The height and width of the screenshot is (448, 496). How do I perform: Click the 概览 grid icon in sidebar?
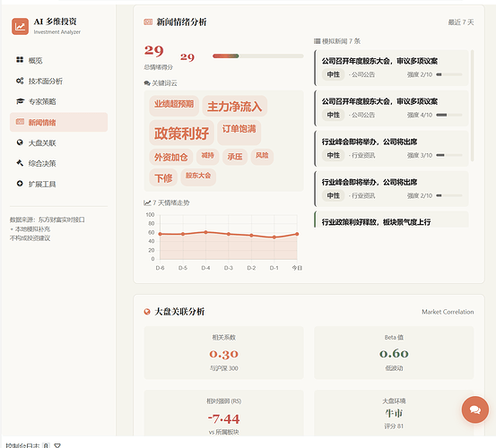pyautogui.click(x=20, y=60)
